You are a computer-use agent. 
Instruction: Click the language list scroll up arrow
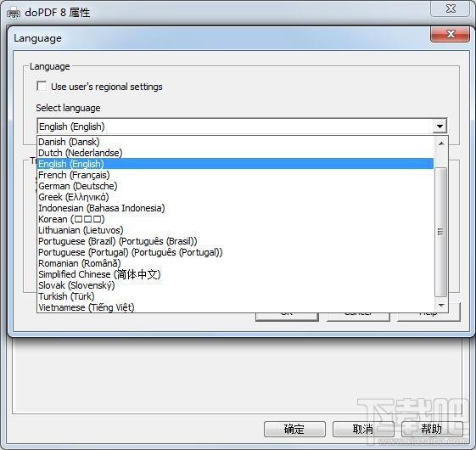[x=441, y=143]
